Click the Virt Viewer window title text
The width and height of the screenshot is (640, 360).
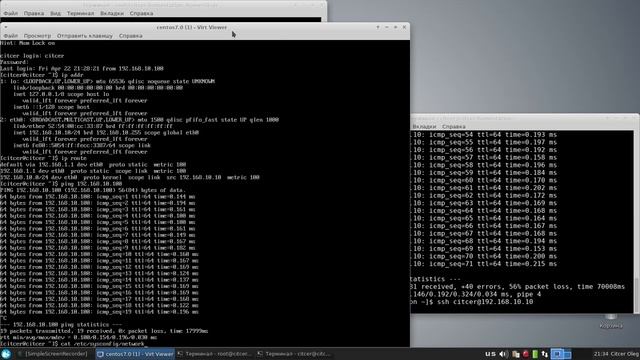click(x=192, y=27)
